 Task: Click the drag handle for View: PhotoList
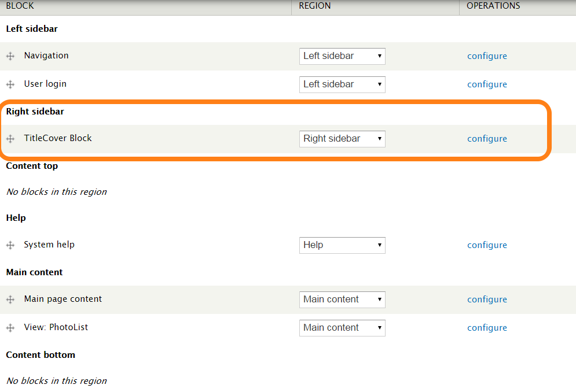tap(10, 328)
